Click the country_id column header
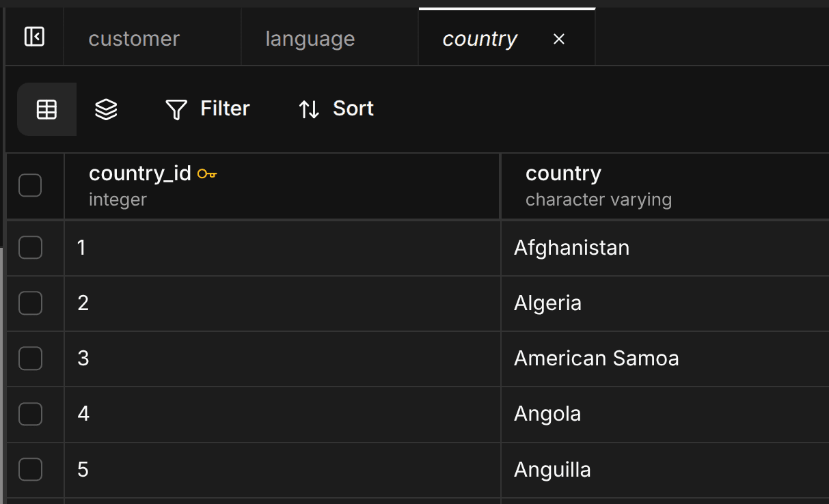 point(140,174)
